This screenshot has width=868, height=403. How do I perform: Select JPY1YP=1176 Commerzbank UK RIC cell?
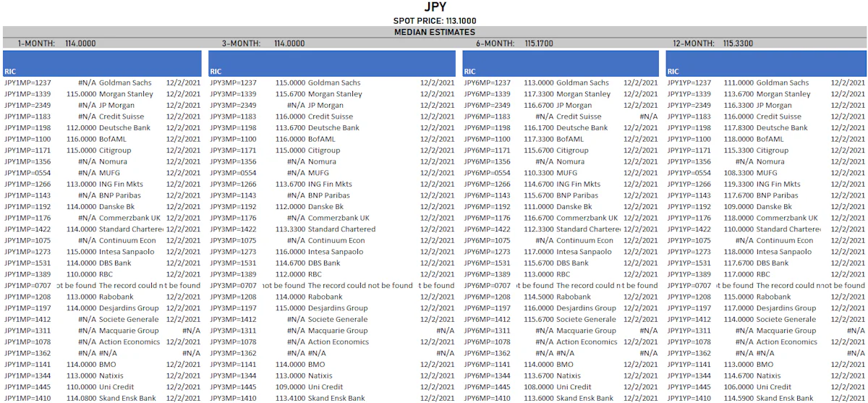[691, 219]
